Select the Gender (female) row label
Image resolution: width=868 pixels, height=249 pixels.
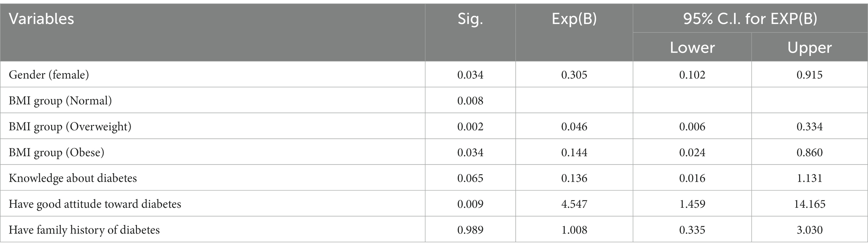pos(49,75)
